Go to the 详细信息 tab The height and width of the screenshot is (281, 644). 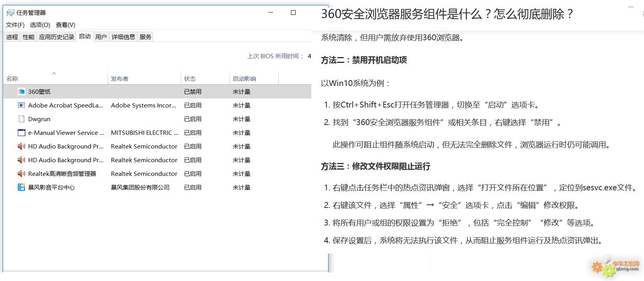123,37
